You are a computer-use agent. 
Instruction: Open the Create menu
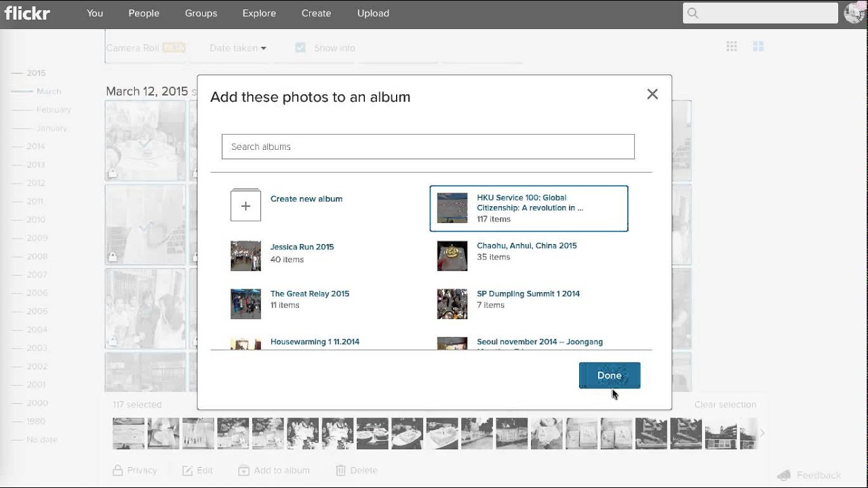[x=316, y=13]
